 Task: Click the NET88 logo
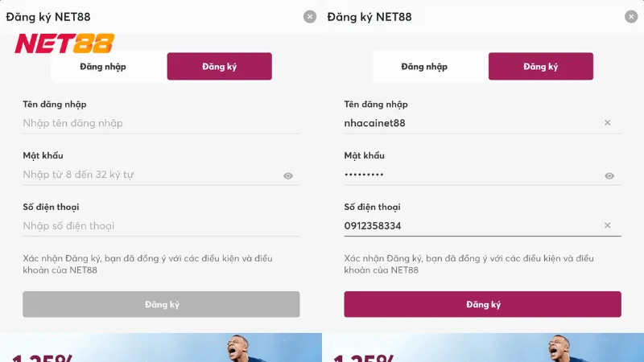tap(64, 43)
